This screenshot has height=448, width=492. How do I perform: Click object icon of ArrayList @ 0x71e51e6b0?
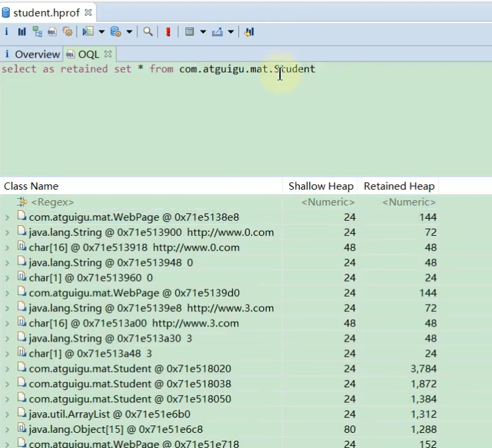pyautogui.click(x=22, y=412)
